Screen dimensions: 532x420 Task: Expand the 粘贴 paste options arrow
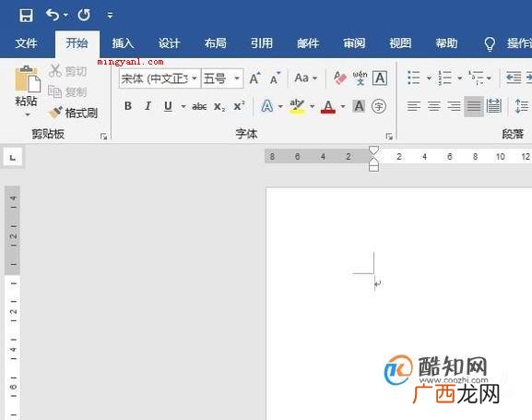(x=28, y=114)
